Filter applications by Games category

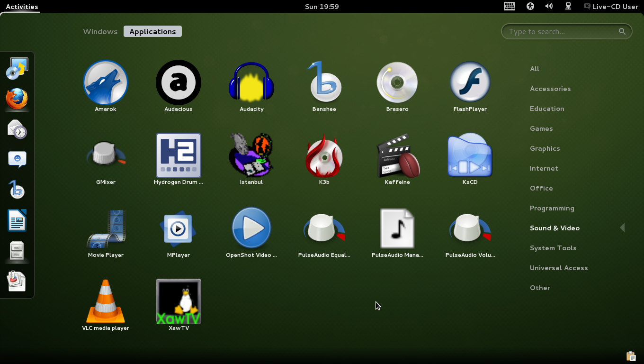click(541, 128)
